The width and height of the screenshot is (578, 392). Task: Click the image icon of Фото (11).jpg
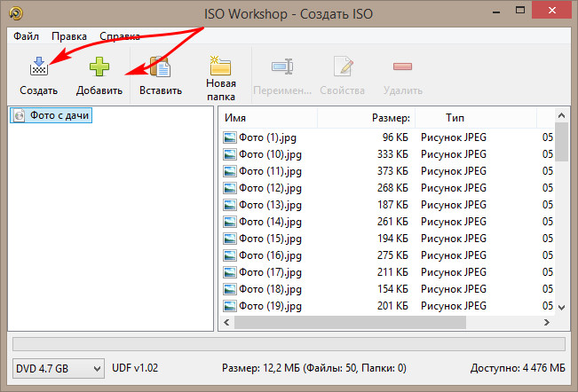230,171
